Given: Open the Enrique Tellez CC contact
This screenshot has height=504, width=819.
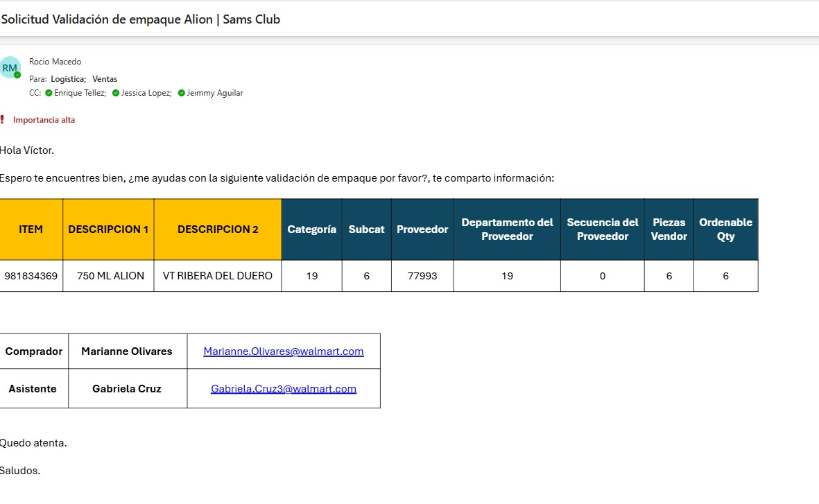Looking at the screenshot, I should pyautogui.click(x=80, y=93).
